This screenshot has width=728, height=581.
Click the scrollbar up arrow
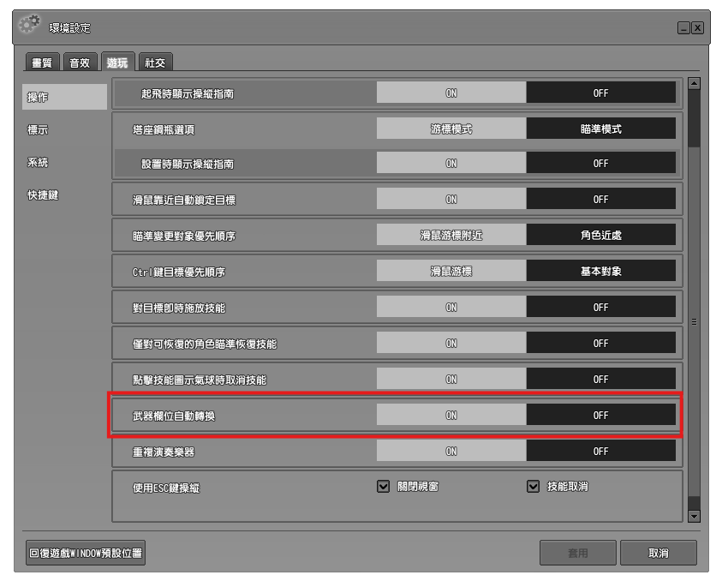click(x=694, y=84)
